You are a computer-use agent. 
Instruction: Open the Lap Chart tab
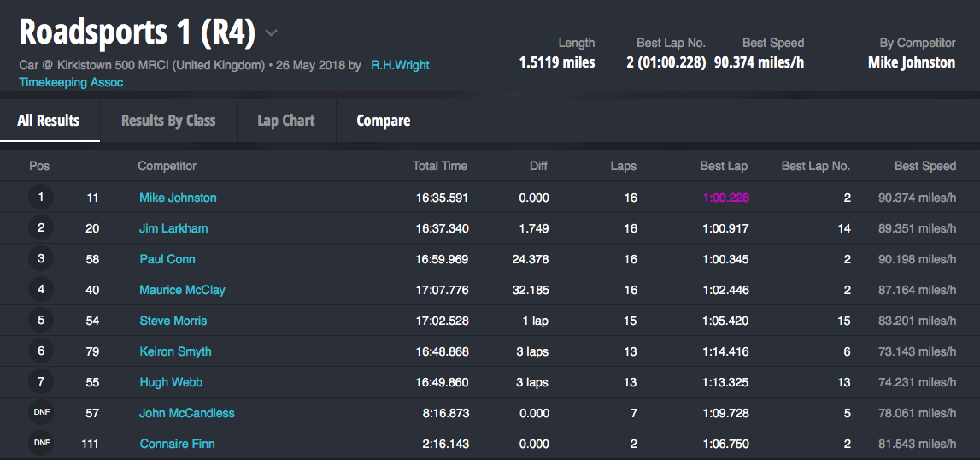point(286,121)
